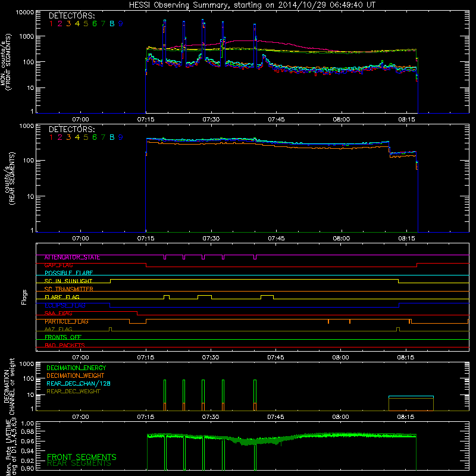This screenshot has width=476, height=476.
Task: Click the 08:00 tick label under the Flags plot
Action: click(340, 358)
